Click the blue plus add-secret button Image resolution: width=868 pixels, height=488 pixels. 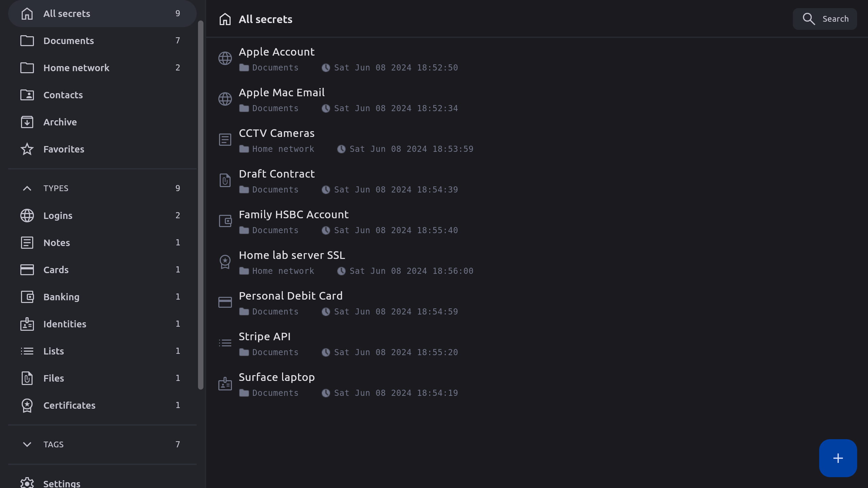837,458
